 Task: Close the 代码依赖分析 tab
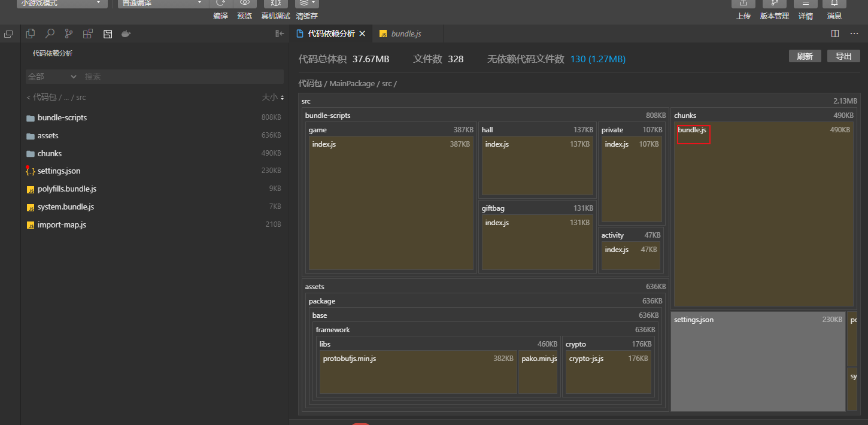pos(362,34)
